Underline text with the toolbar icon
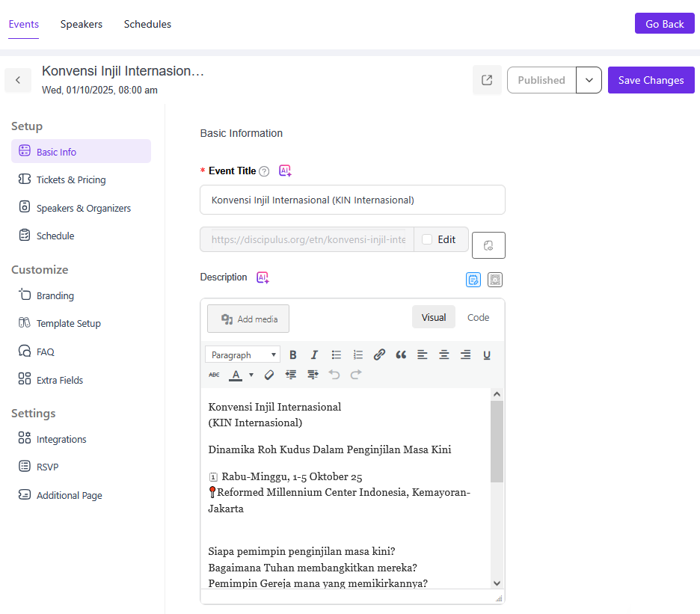The image size is (700, 614). pos(487,355)
